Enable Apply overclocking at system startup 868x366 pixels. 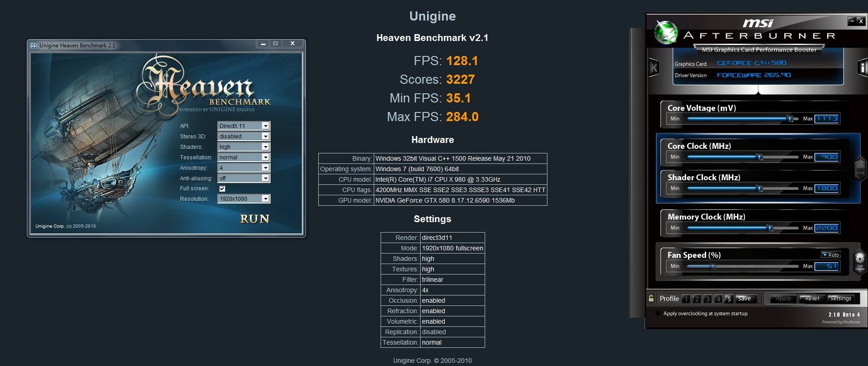(658, 313)
